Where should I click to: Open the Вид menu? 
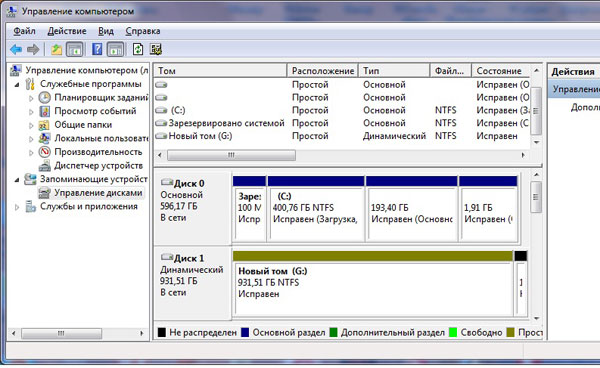pos(106,31)
